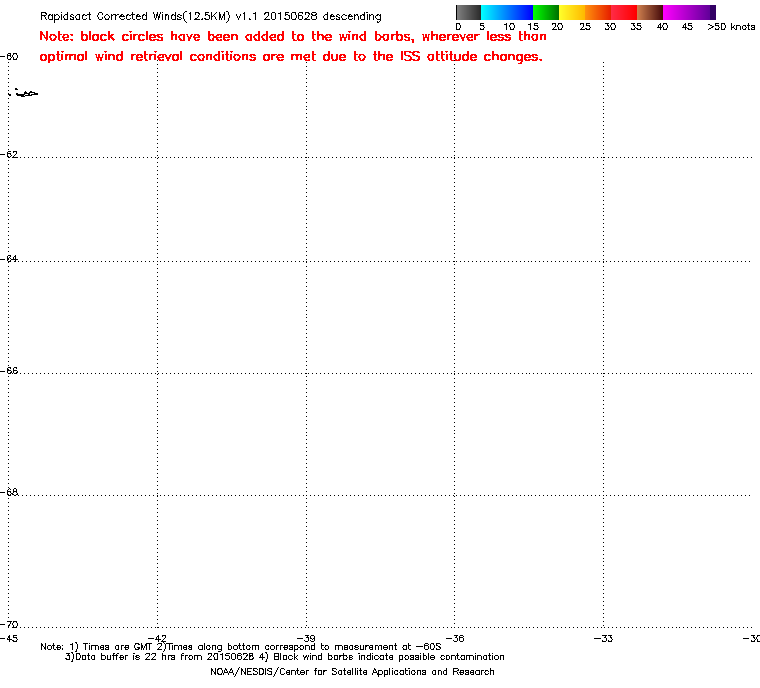Viewport: 760px width, 688px height.
Task: Click the red note line starting 'optimal wind retrieval'
Action: (x=291, y=56)
